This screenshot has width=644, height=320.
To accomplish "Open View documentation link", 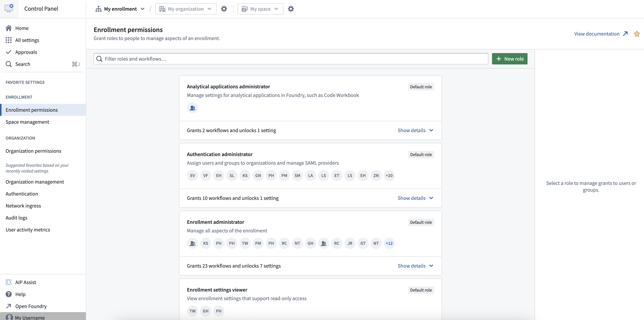I will [x=601, y=34].
